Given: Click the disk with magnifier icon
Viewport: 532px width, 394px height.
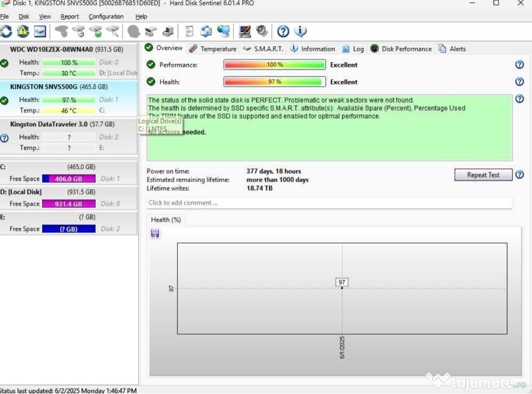Looking at the screenshot, I should 113,32.
